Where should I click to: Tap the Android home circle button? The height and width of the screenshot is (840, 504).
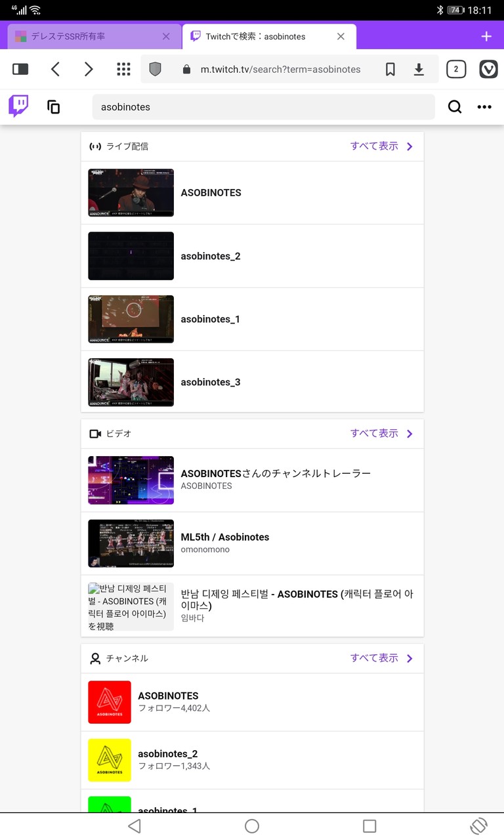(252, 826)
